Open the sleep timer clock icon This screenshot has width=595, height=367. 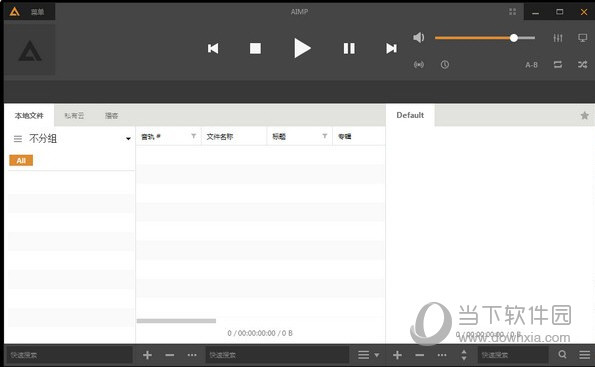[445, 65]
